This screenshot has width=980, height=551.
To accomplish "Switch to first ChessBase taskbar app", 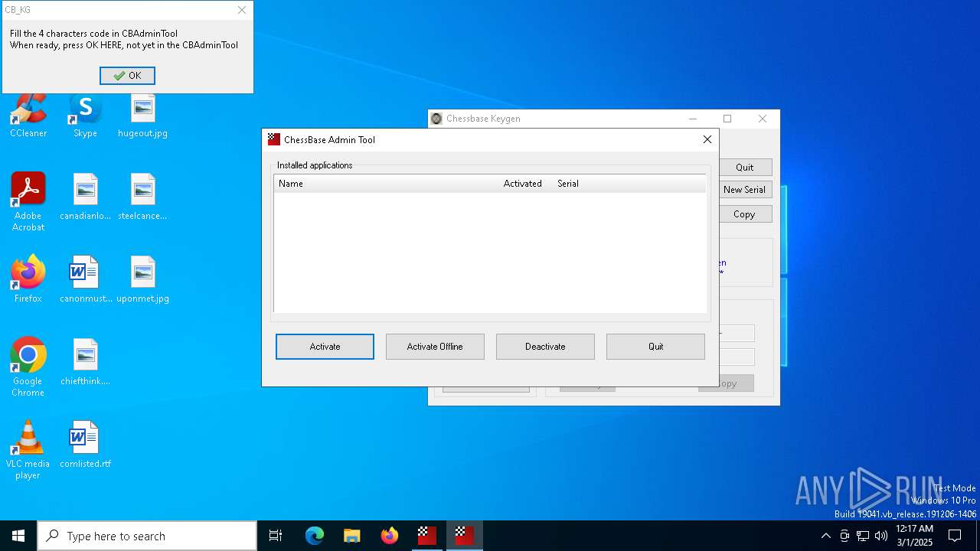I will coord(427,536).
